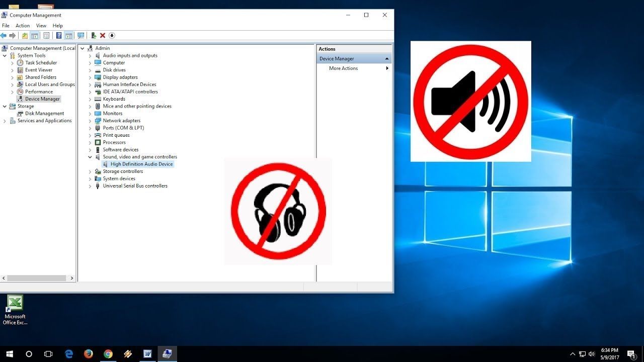644x362 pixels.
Task: Click More Actions in the Actions pane
Action: tap(344, 68)
